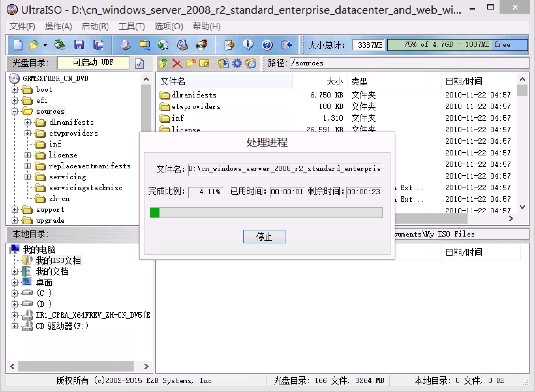Click the Rename folder icon
The image size is (535, 392).
[x=204, y=63]
